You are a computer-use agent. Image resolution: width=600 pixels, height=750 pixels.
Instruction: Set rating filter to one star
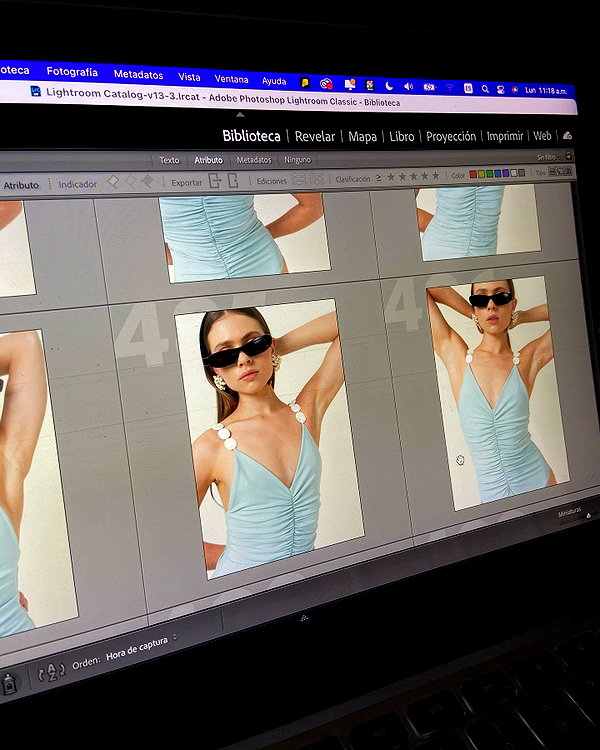coord(391,177)
